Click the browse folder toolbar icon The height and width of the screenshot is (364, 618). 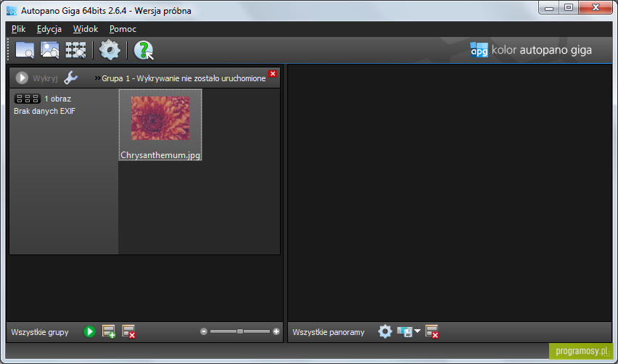coord(25,50)
